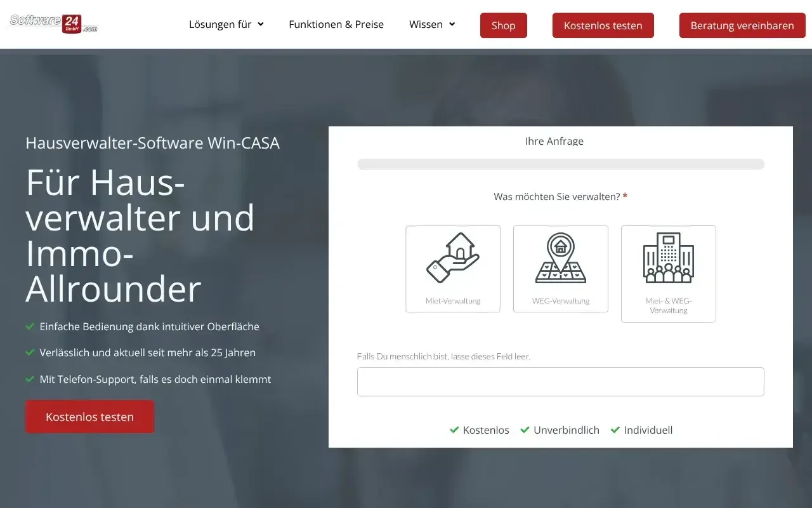The image size is (812, 508).
Task: Click the green checkmark beside Kostenlos
Action: tap(454, 430)
